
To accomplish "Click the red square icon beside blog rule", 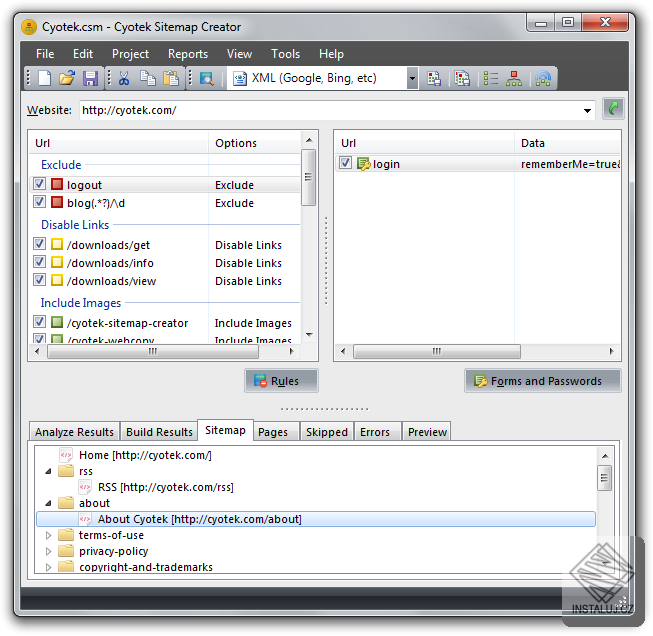I will [57, 202].
